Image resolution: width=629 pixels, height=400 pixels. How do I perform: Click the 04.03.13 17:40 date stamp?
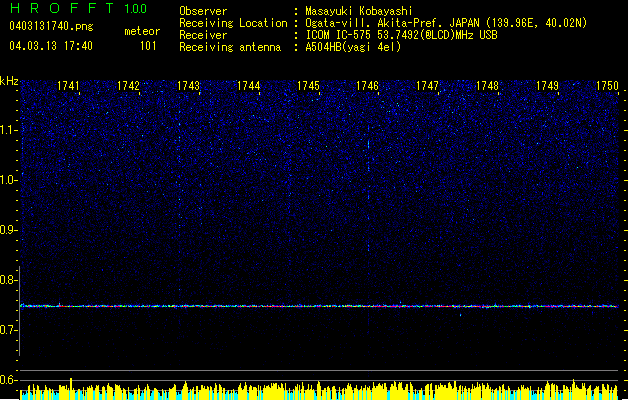click(50, 46)
